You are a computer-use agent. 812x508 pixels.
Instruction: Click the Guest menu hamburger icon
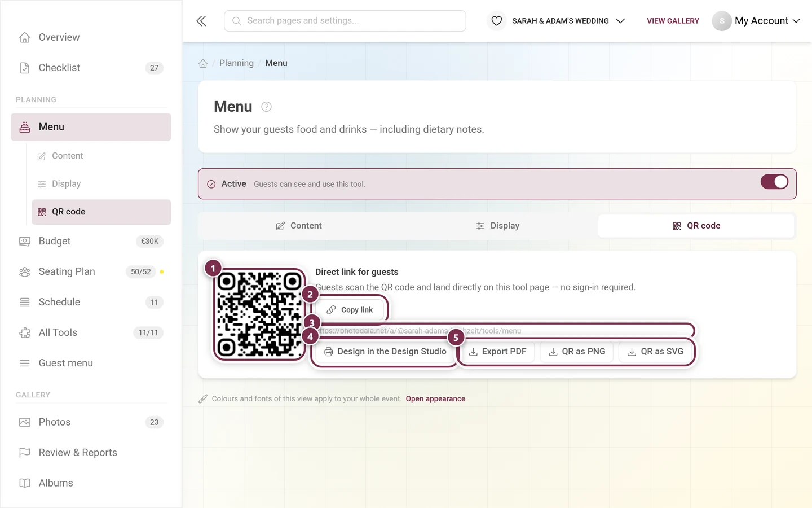25,363
